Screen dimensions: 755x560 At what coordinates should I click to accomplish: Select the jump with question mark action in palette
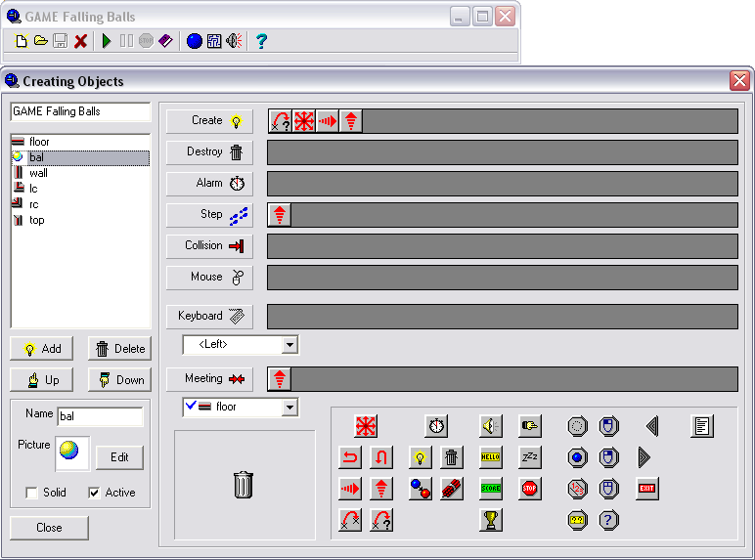[381, 520]
